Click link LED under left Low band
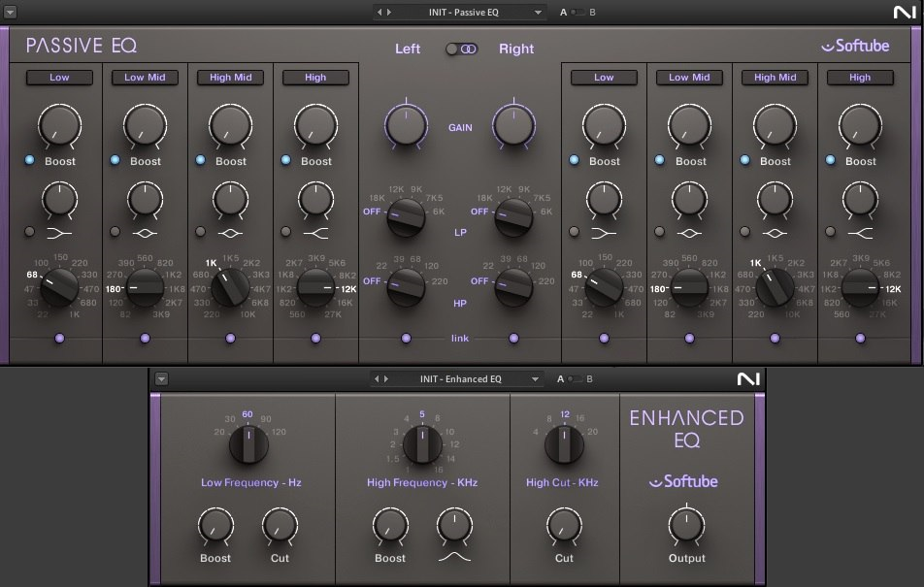Screen dimensions: 924x587 click(x=59, y=339)
